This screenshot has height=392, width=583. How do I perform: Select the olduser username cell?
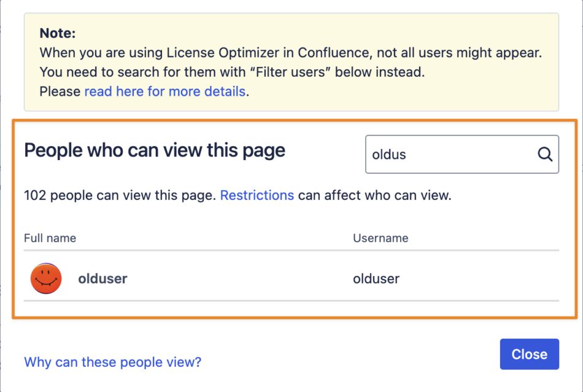(x=376, y=279)
